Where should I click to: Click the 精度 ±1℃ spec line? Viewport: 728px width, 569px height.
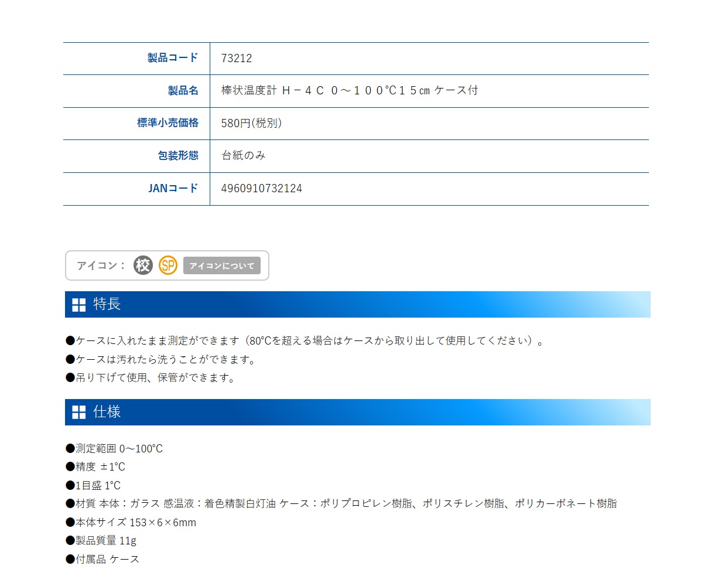point(95,467)
